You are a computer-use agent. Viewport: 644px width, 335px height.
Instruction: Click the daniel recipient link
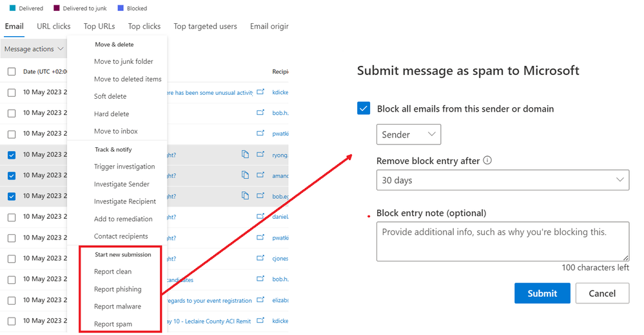click(x=280, y=217)
